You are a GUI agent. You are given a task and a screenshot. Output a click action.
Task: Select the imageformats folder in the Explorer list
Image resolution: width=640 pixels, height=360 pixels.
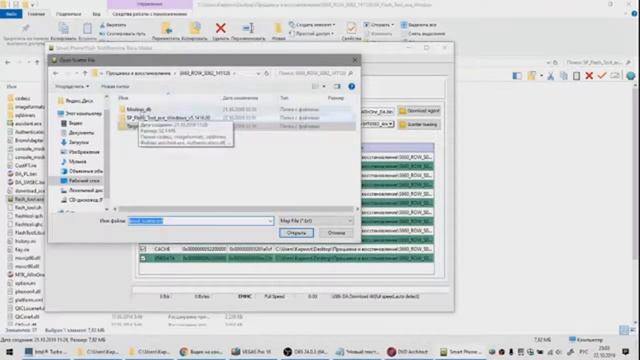(x=26, y=107)
